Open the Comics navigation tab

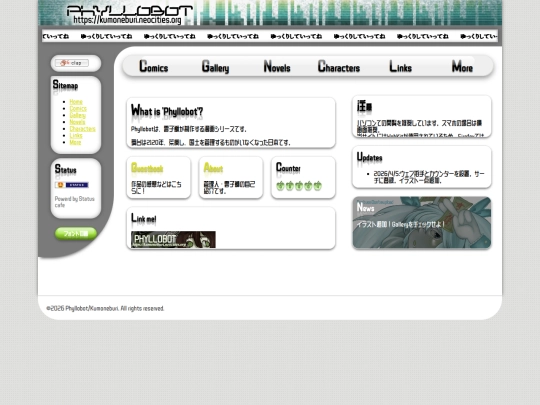point(154,66)
